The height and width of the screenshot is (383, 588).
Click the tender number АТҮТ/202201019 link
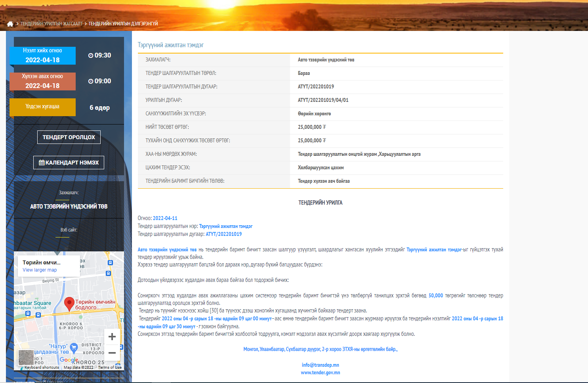click(x=223, y=234)
